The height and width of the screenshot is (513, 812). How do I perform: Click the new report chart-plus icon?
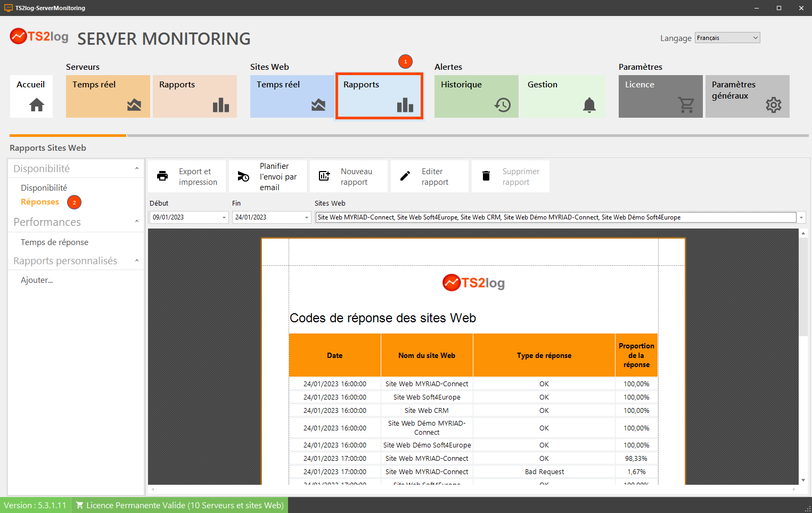coord(324,176)
